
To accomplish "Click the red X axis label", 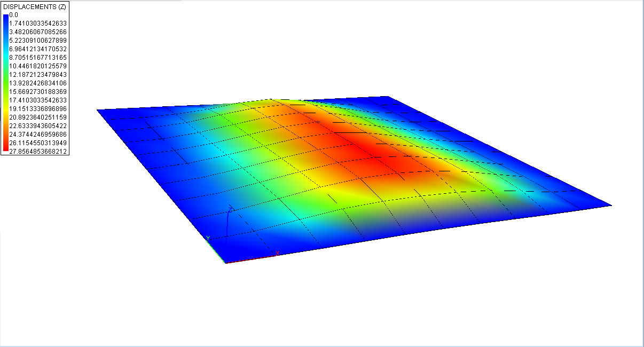I will (277, 253).
